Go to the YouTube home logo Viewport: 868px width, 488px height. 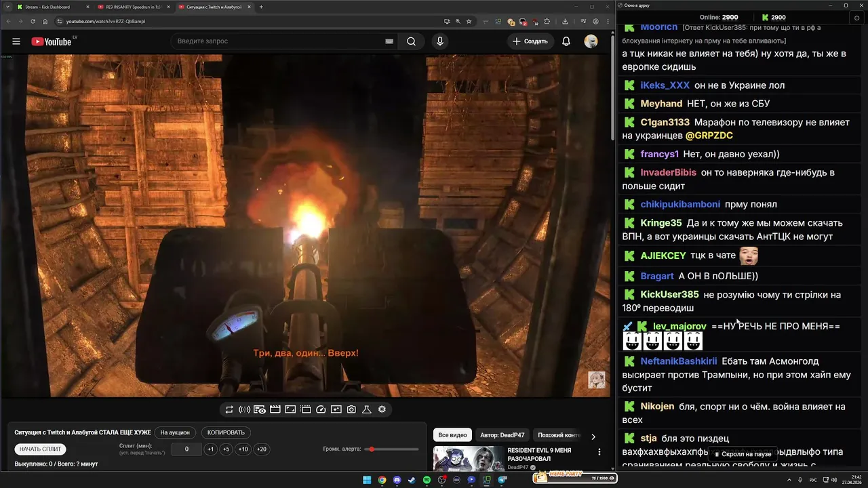[52, 41]
